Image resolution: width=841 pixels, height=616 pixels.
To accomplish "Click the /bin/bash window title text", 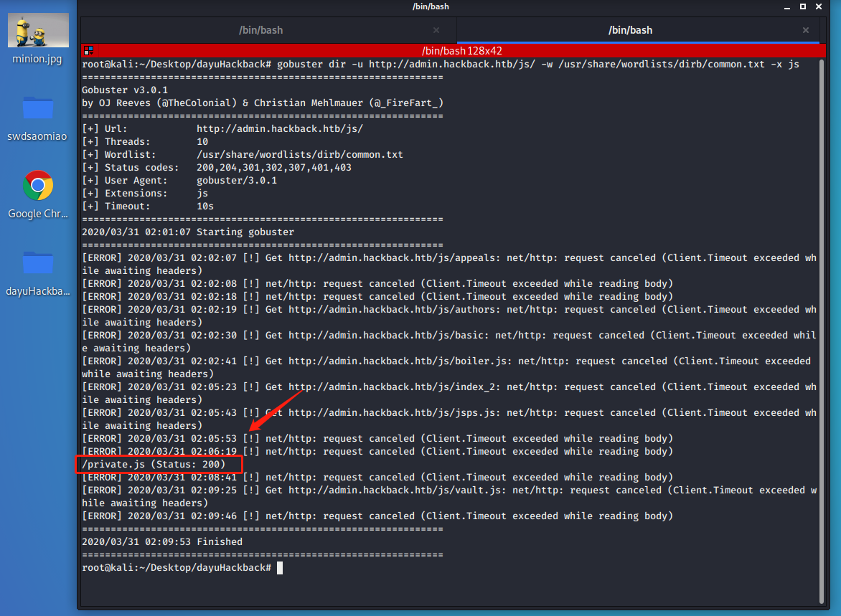I will point(431,6).
